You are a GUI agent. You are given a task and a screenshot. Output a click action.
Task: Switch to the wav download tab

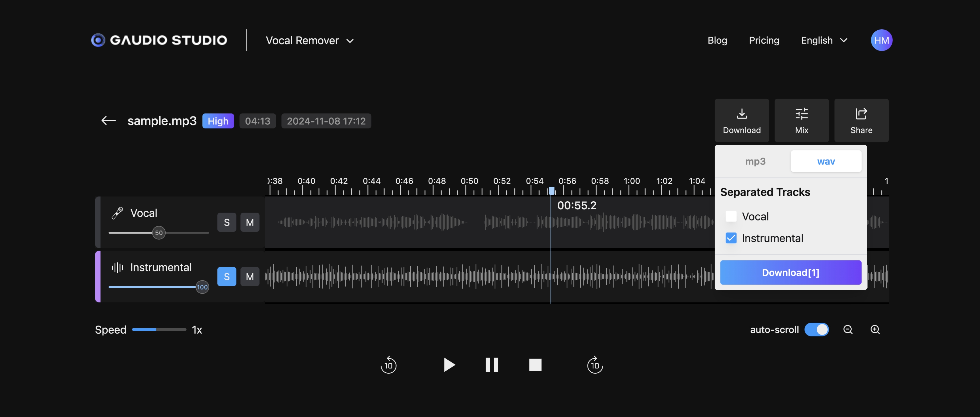point(826,160)
